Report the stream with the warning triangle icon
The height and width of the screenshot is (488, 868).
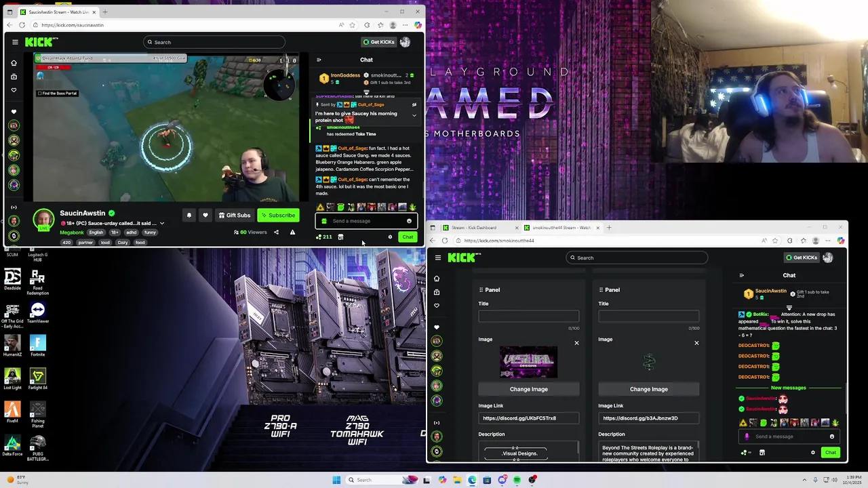point(292,232)
